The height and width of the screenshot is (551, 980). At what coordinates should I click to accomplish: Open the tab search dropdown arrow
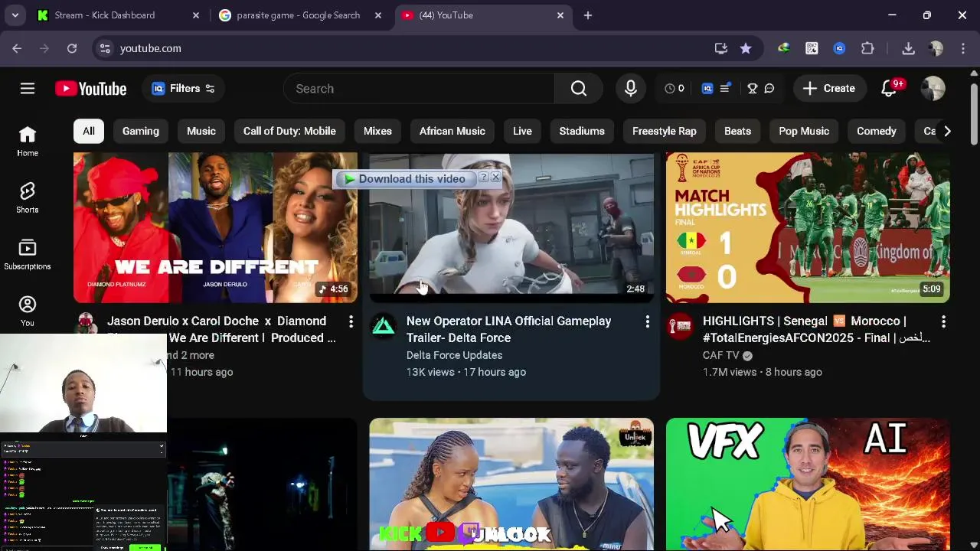(x=15, y=15)
